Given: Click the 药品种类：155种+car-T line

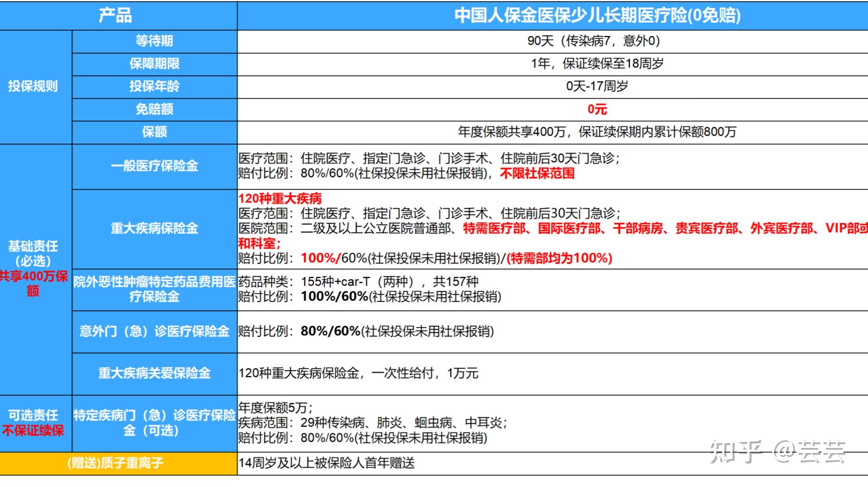Looking at the screenshot, I should coord(359,282).
